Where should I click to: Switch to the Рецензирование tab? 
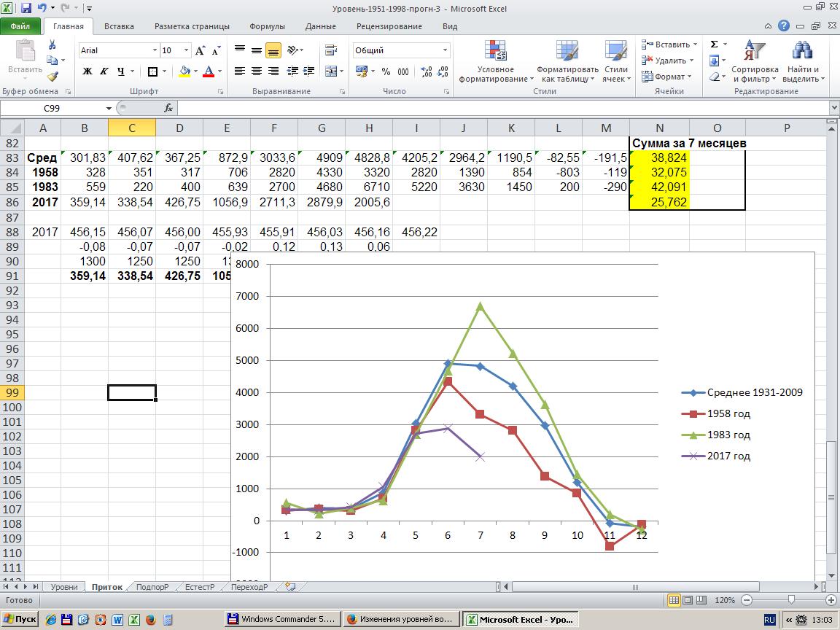click(x=389, y=26)
